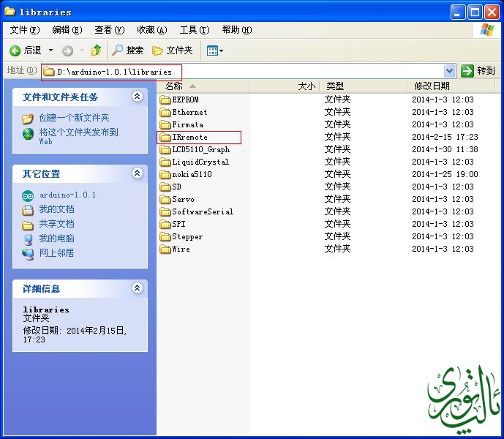
Task: Click the 我的电脑 computer icon
Action: 29,239
